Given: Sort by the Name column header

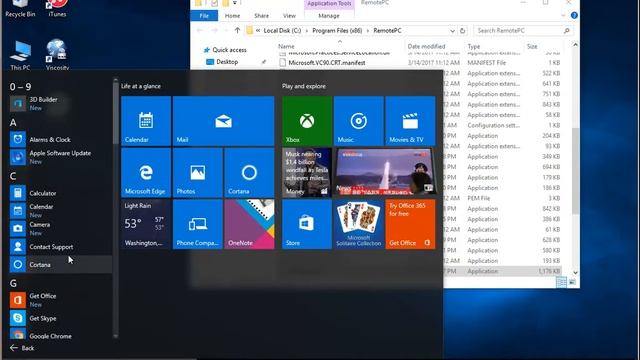Looking at the screenshot, I should (x=286, y=47).
